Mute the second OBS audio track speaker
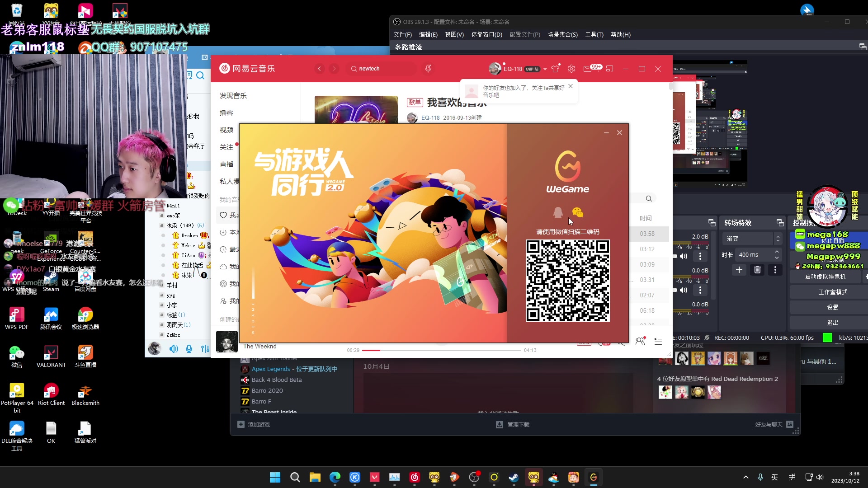 [684, 290]
